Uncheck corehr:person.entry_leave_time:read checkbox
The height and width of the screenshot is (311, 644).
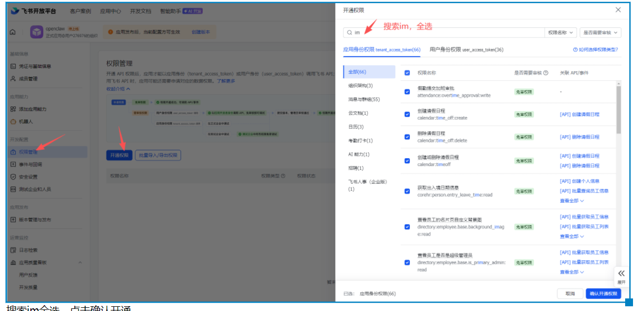click(407, 191)
